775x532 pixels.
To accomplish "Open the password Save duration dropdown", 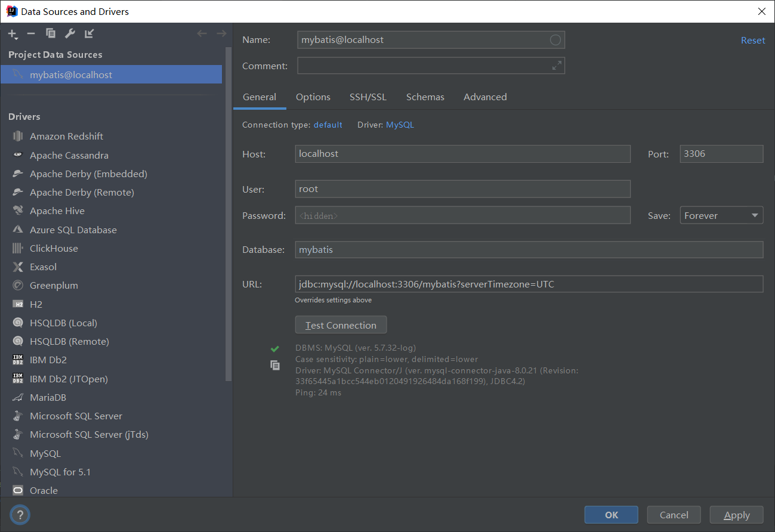I will pos(721,215).
